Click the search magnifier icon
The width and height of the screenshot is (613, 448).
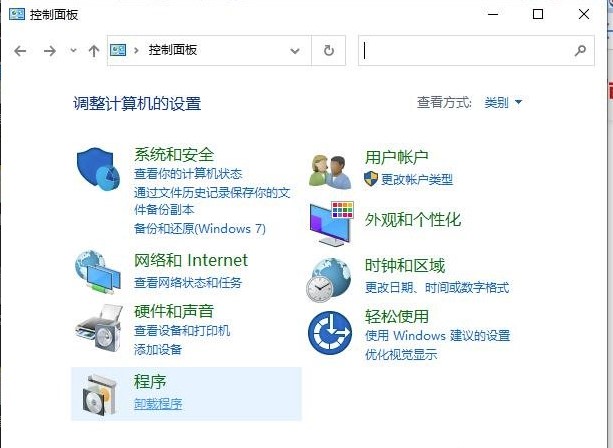tap(580, 50)
